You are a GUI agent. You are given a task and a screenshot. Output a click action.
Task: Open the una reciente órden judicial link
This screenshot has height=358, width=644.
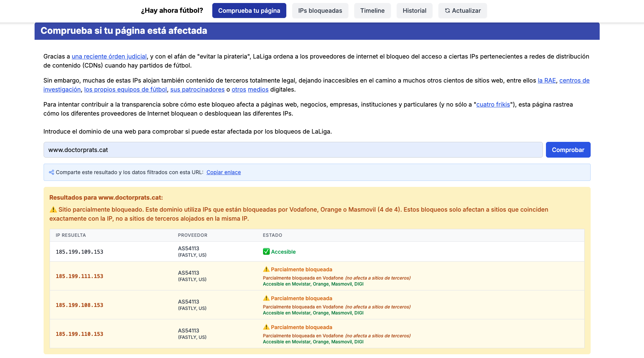(109, 56)
